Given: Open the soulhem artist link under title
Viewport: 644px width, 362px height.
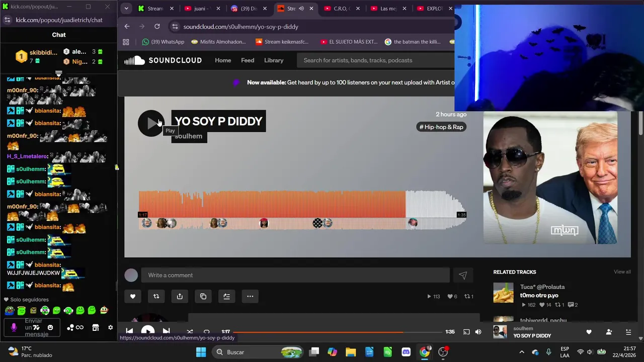Looking at the screenshot, I should click(x=189, y=136).
